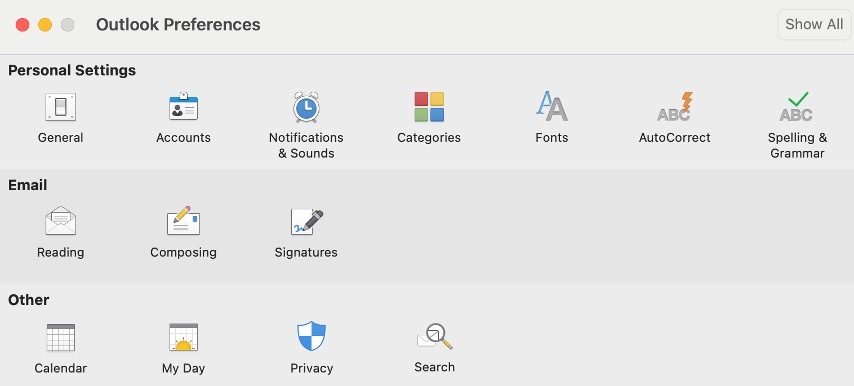Open Search magnifying glass icon
The width and height of the screenshot is (854, 386).
[435, 336]
